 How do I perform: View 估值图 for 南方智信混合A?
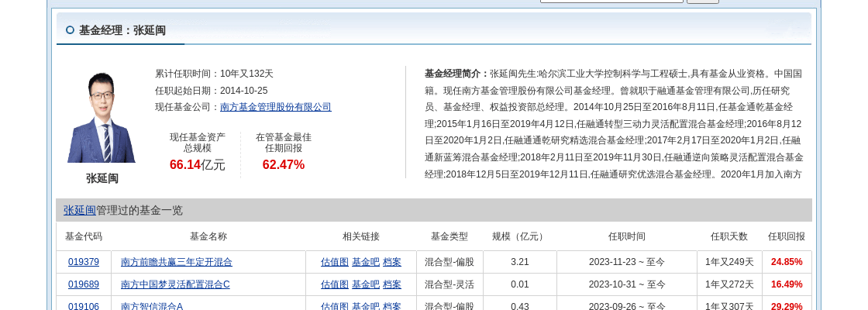pos(334,306)
